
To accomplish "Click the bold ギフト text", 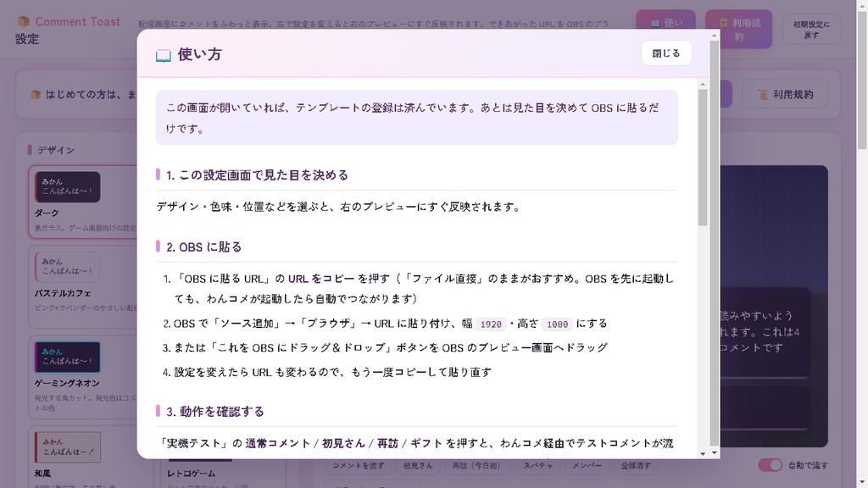I will click(426, 443).
